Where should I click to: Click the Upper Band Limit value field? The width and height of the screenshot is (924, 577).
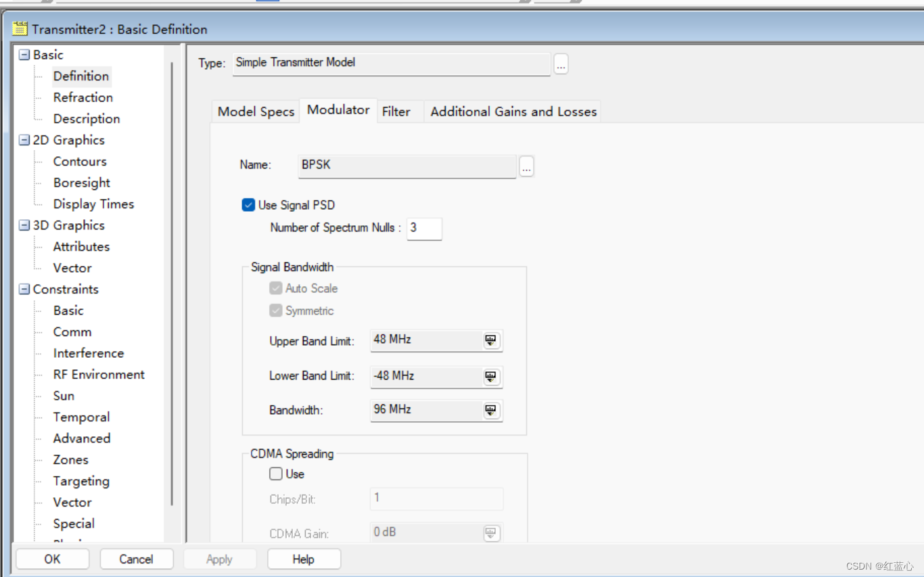point(426,340)
